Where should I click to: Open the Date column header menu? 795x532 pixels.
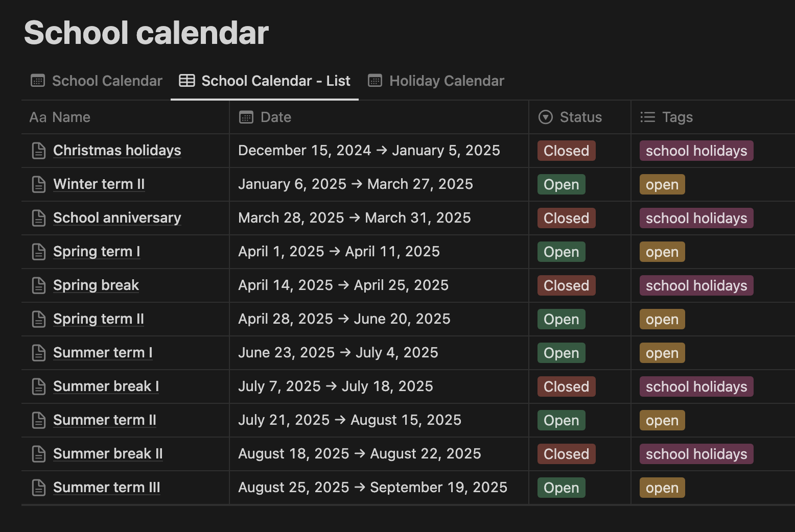click(379, 117)
